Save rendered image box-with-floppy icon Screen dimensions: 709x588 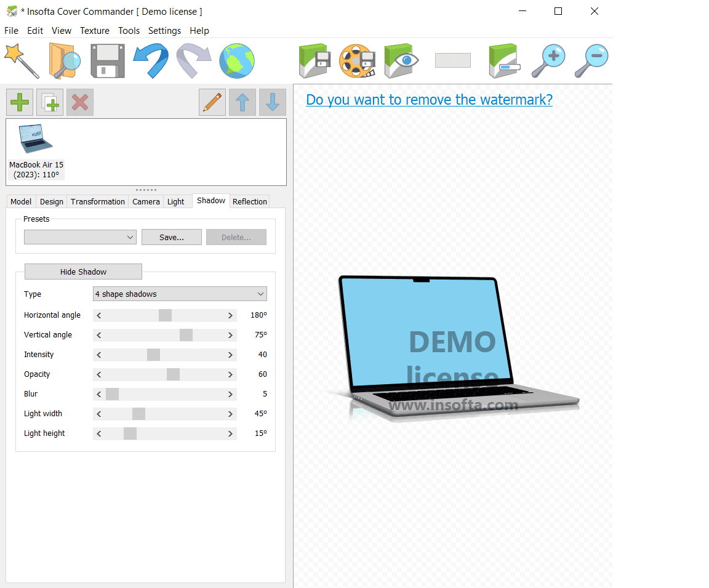pyautogui.click(x=314, y=60)
